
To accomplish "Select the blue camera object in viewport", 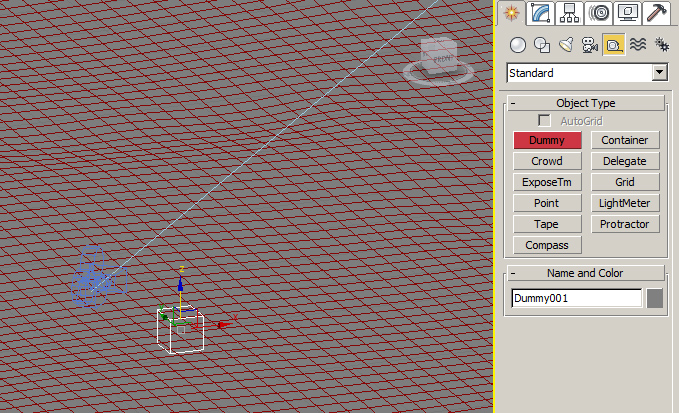I will (x=99, y=276).
